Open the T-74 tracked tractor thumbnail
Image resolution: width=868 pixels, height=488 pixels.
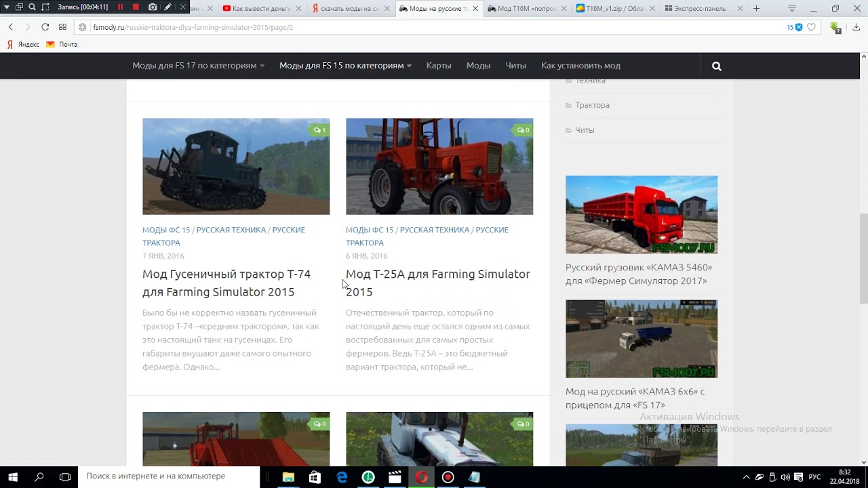click(236, 167)
